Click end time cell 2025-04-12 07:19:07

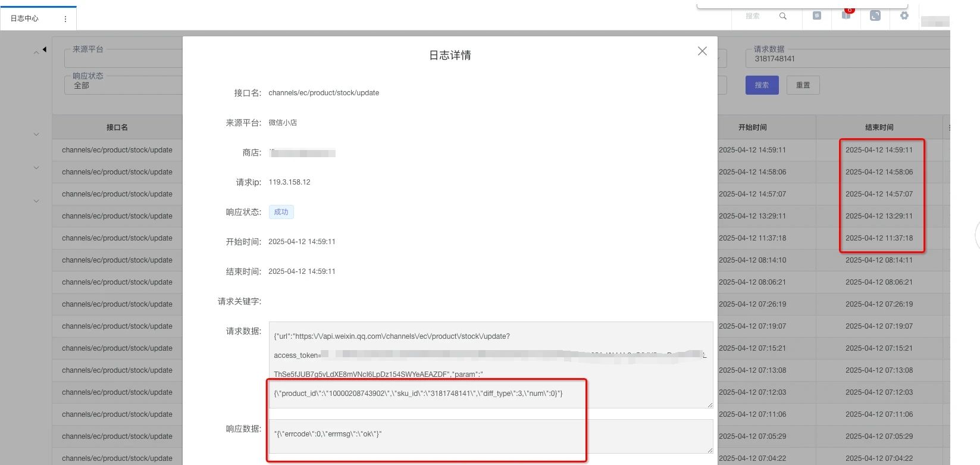click(879, 326)
